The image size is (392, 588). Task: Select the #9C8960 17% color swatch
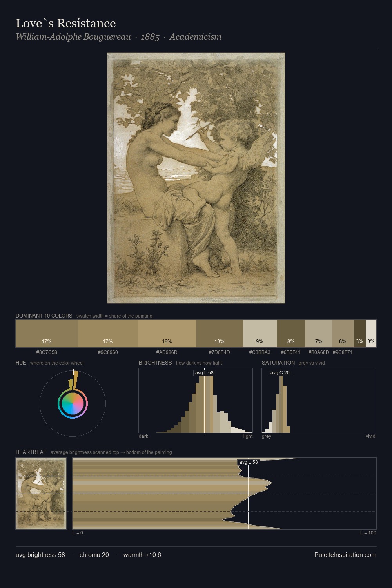[108, 334]
